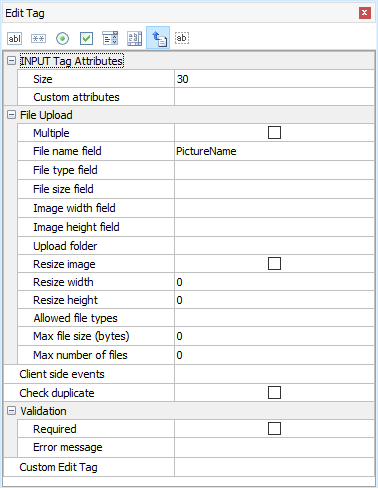Click the File name field value PictureName
The width and height of the screenshot is (378, 489).
point(206,151)
